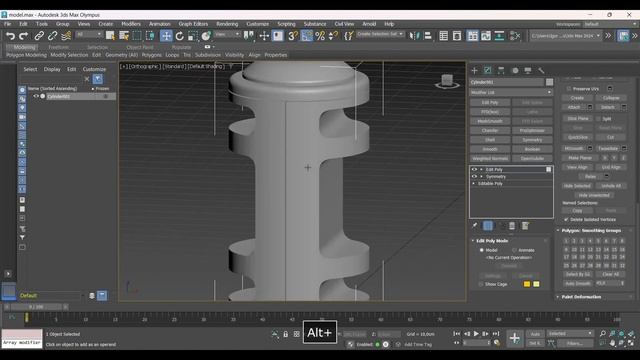Switch to the Hierarchy command panel tab

pyautogui.click(x=501, y=70)
